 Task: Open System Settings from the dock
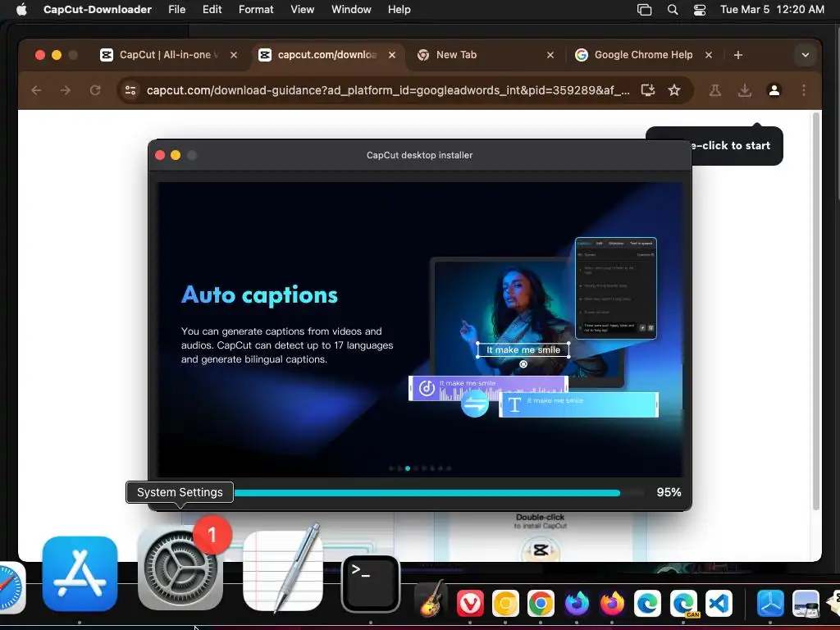click(180, 569)
